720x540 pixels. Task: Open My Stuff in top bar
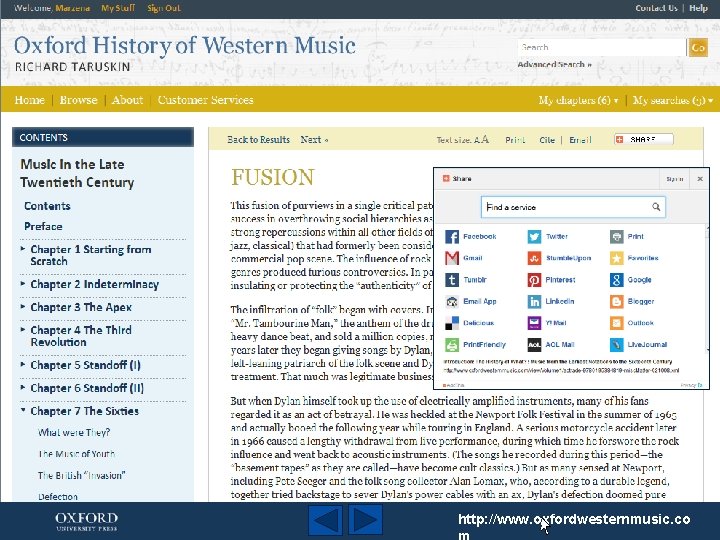(x=118, y=8)
